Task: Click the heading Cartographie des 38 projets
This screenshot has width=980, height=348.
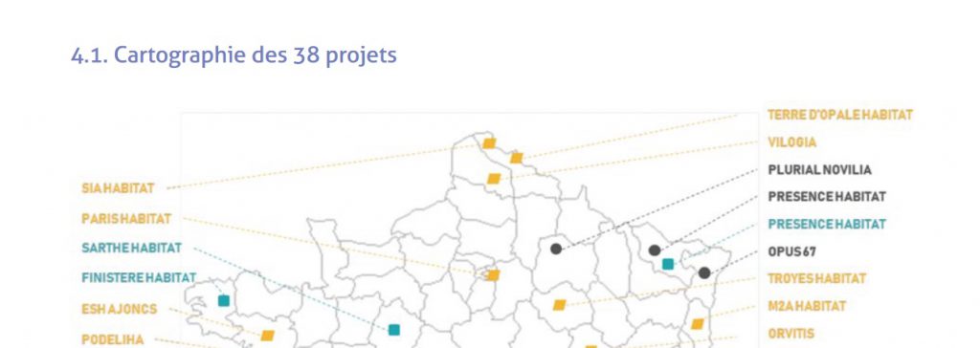Action: tap(234, 55)
